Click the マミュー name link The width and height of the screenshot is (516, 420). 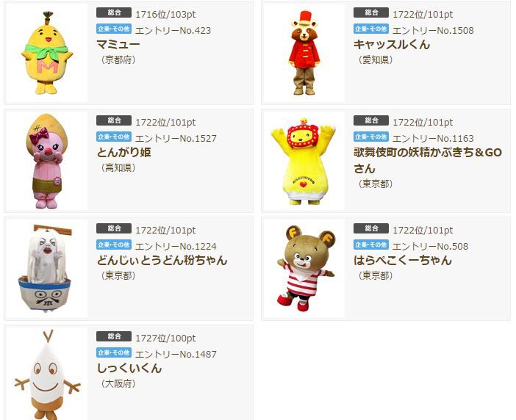tap(118, 44)
